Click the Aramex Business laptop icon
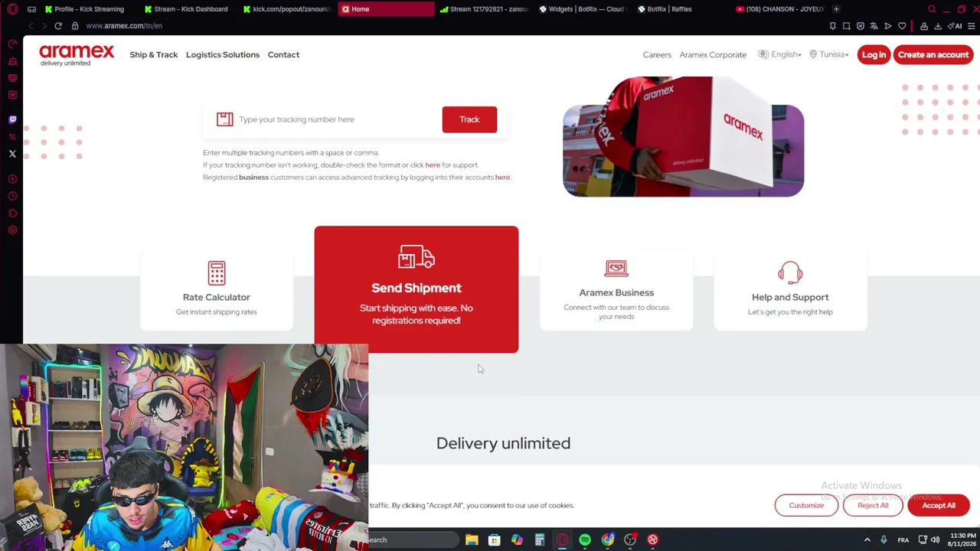Screen dimensions: 980x551 (x=616, y=269)
